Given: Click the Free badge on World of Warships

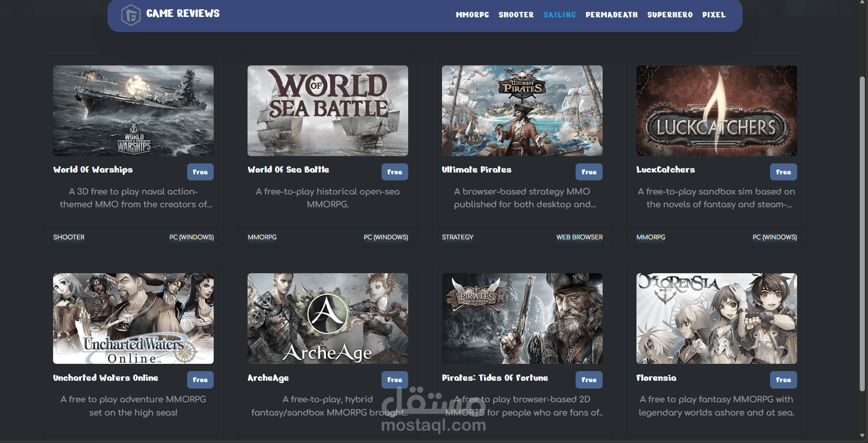Looking at the screenshot, I should pyautogui.click(x=200, y=172).
